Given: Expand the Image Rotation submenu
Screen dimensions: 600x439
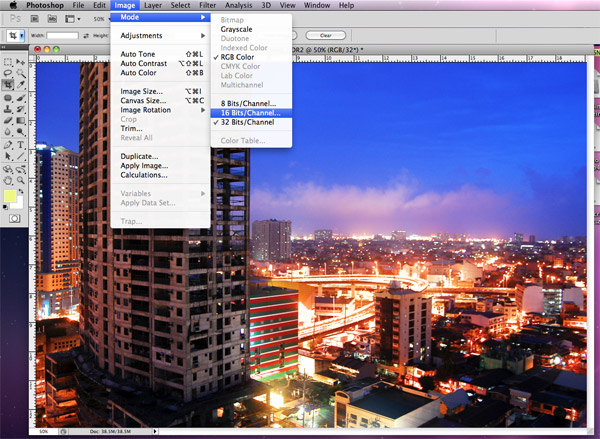Looking at the screenshot, I should tap(160, 110).
